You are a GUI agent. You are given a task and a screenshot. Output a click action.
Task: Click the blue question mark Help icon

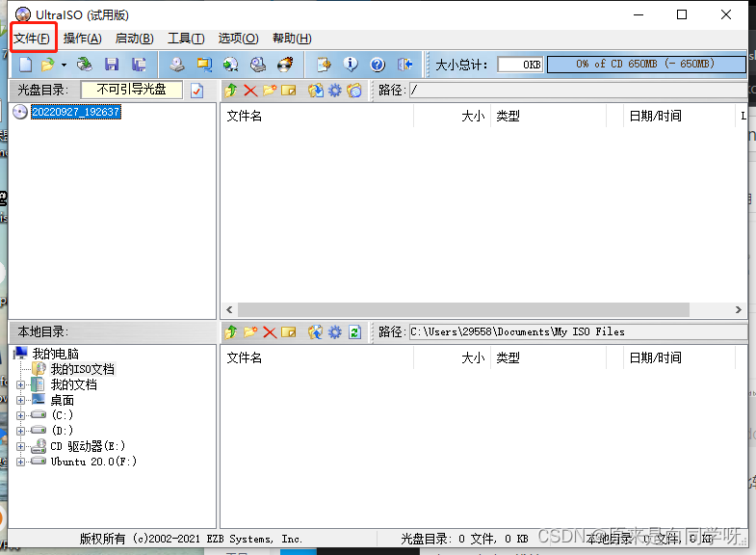tap(378, 65)
